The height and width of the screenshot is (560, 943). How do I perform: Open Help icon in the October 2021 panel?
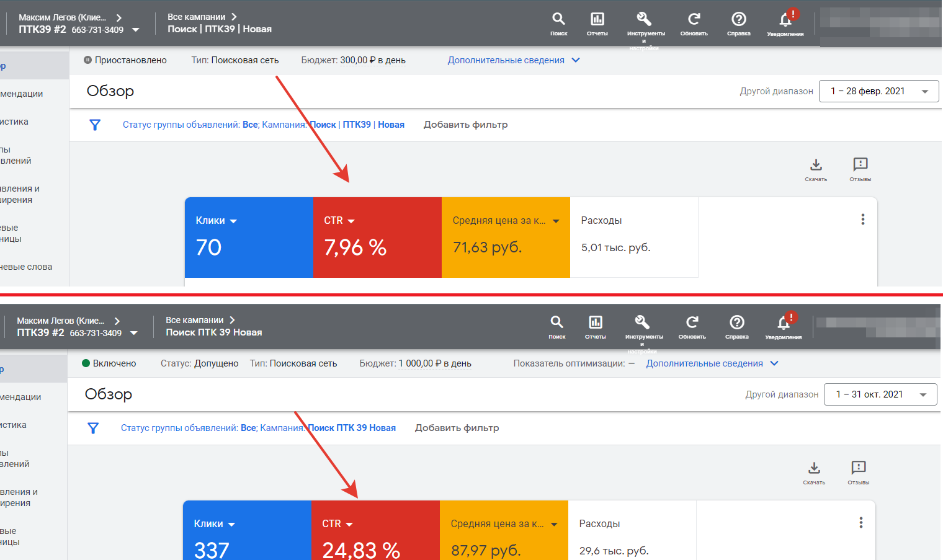pyautogui.click(x=737, y=322)
